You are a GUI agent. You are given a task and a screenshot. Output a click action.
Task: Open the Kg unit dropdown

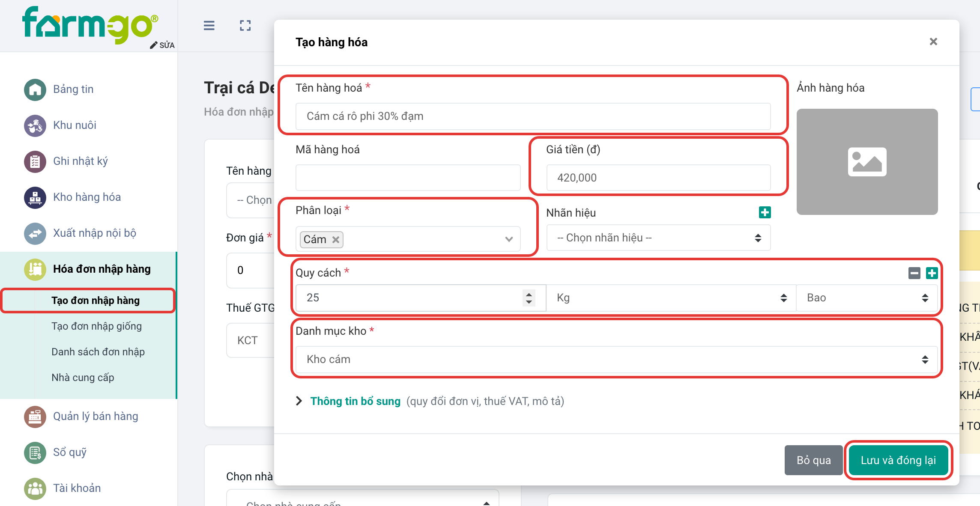(671, 298)
